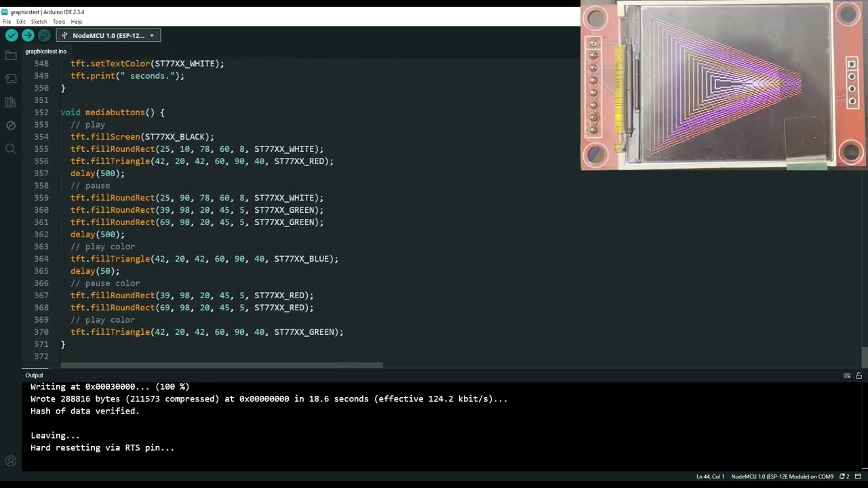The height and width of the screenshot is (488, 868).
Task: Click the fillTriangle ST77XX_GREEN line
Action: [207, 332]
